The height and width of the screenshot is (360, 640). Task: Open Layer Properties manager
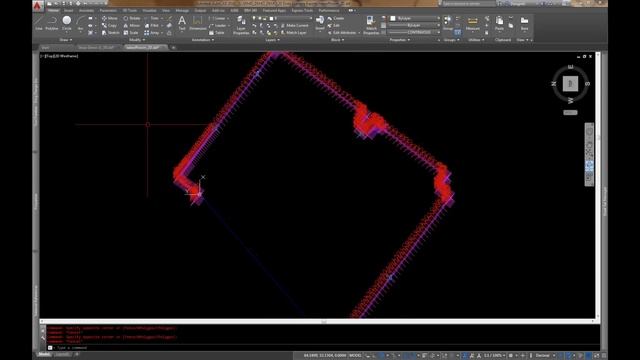coord(241,25)
